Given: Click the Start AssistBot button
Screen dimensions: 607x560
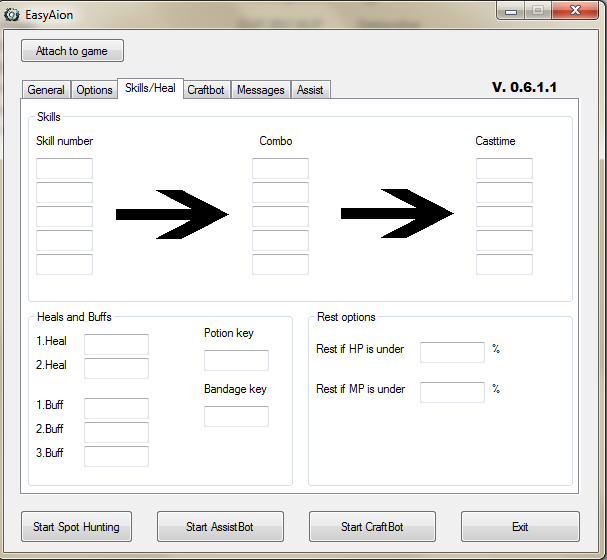Looking at the screenshot, I should 220,527.
